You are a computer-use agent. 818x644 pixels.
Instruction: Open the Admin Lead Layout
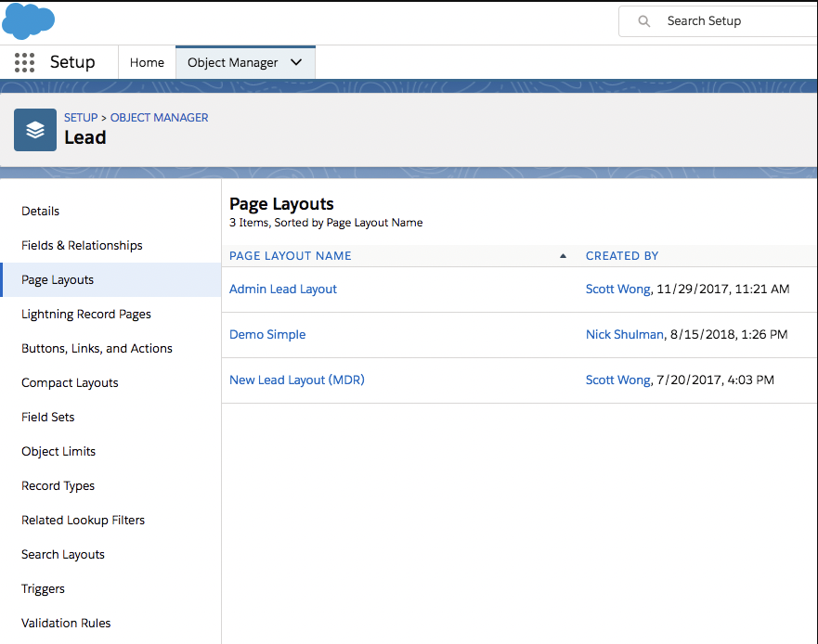click(282, 289)
